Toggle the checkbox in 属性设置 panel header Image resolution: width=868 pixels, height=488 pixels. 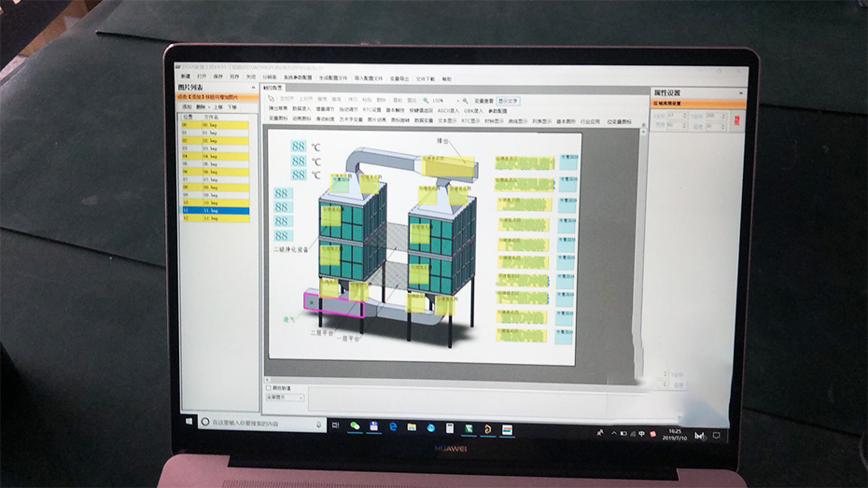pyautogui.click(x=655, y=104)
